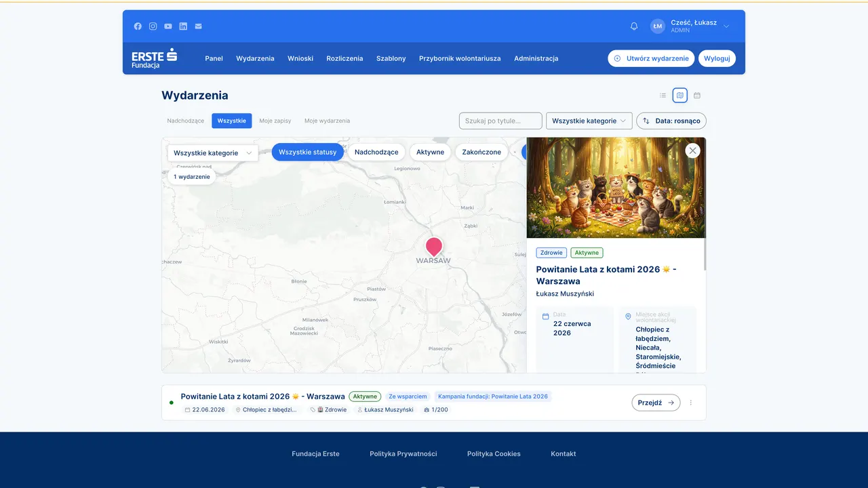Select the Zakończone status filter on map

click(x=481, y=152)
